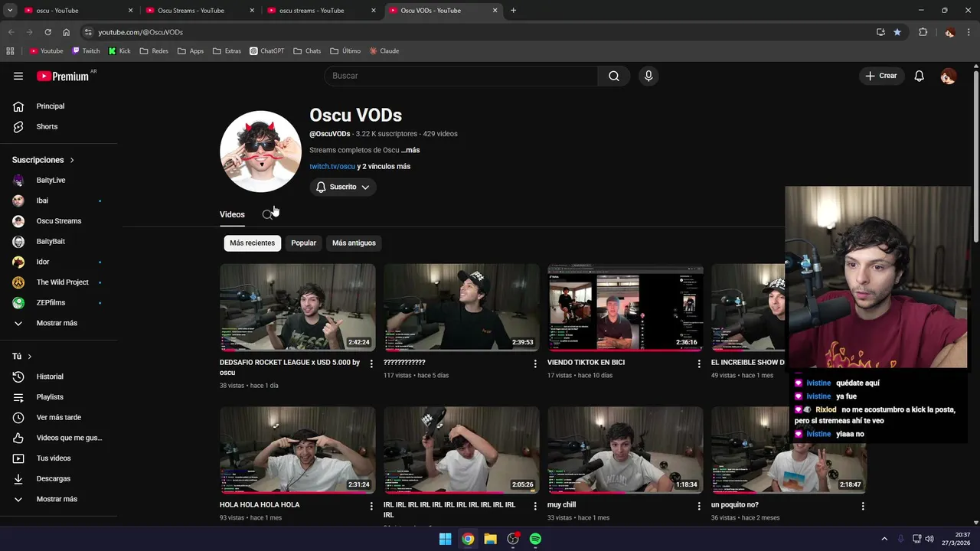
Task: Open the YouTube guide hamburger menu
Action: tap(18, 76)
